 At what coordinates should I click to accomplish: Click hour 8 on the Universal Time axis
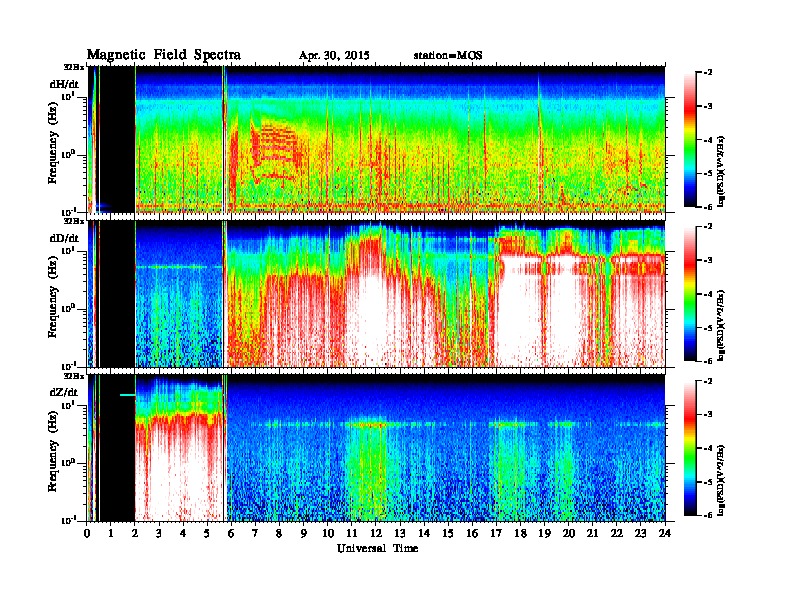pyautogui.click(x=279, y=534)
